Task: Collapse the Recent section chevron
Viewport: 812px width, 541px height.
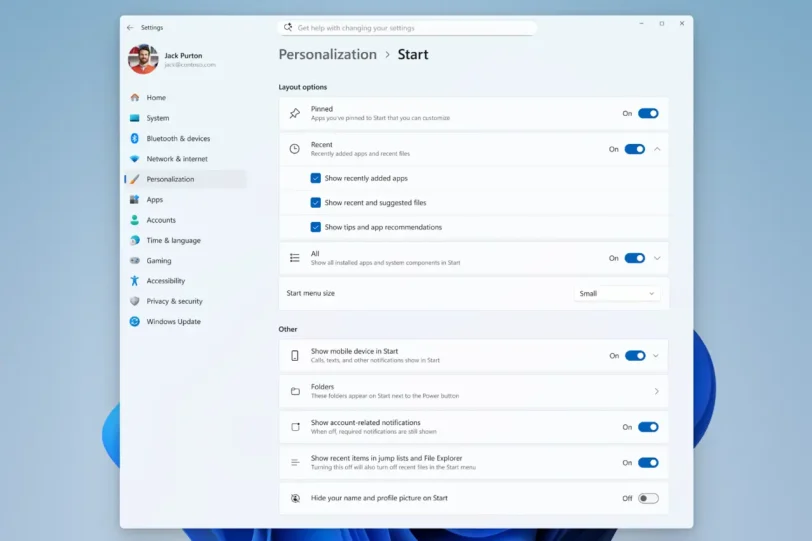Action: [x=657, y=149]
